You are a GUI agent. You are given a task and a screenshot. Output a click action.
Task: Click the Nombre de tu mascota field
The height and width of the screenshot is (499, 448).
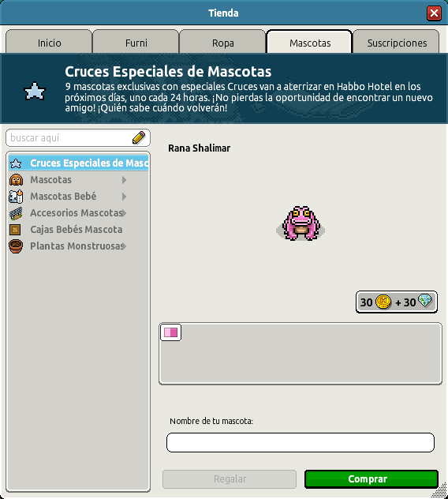tap(301, 442)
